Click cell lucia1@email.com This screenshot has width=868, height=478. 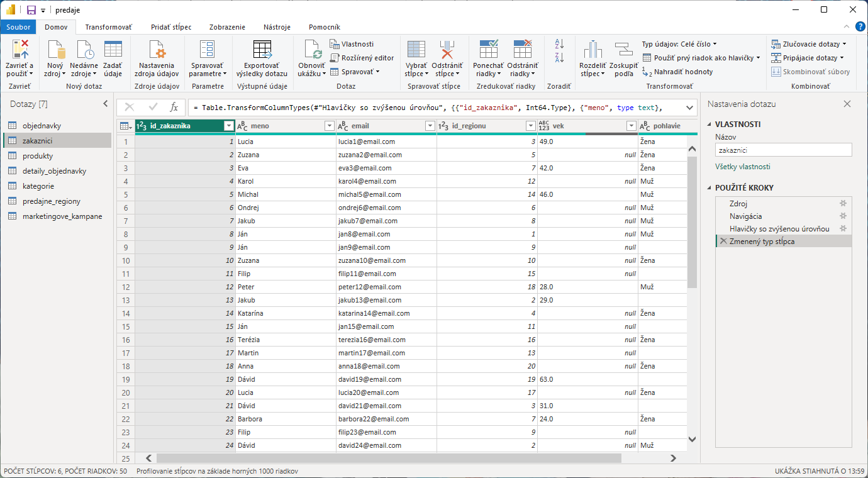click(386, 142)
